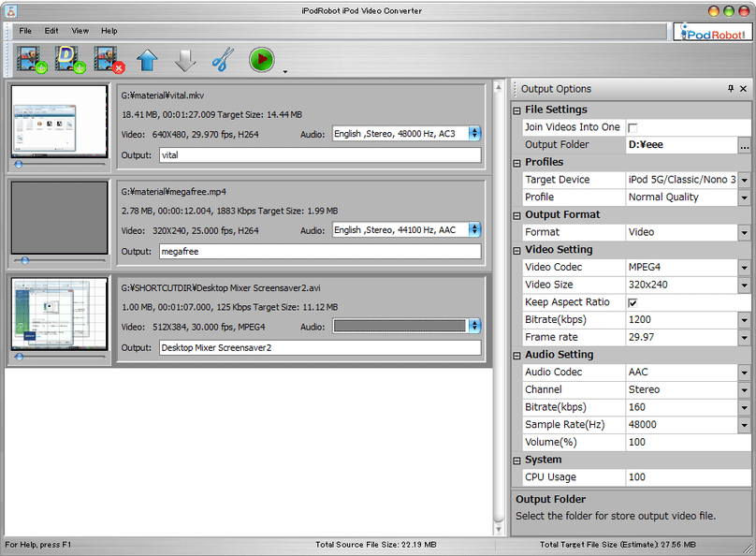The width and height of the screenshot is (756, 556).
Task: Click the Output Folder value D:¥eee
Action: coord(682,145)
